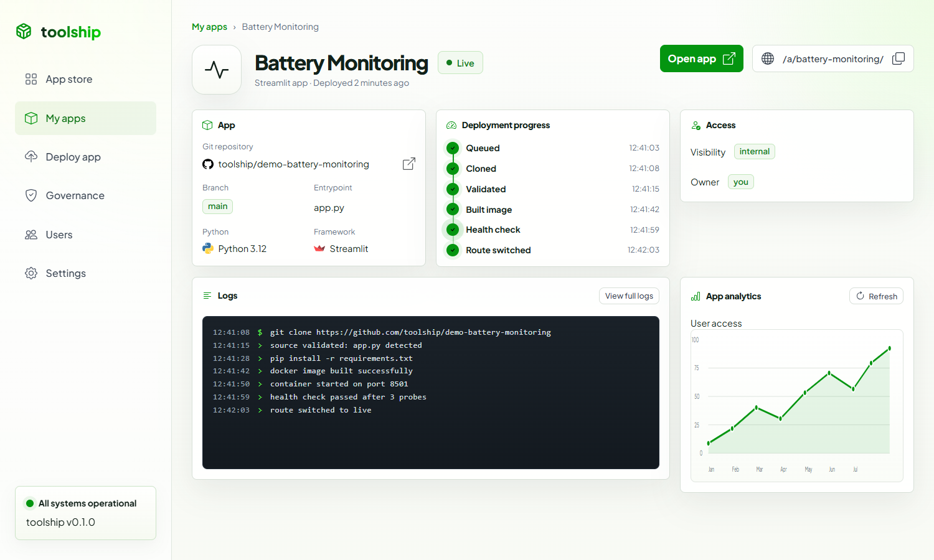Click the Settings gear icon
This screenshot has height=560, width=934.
point(31,273)
